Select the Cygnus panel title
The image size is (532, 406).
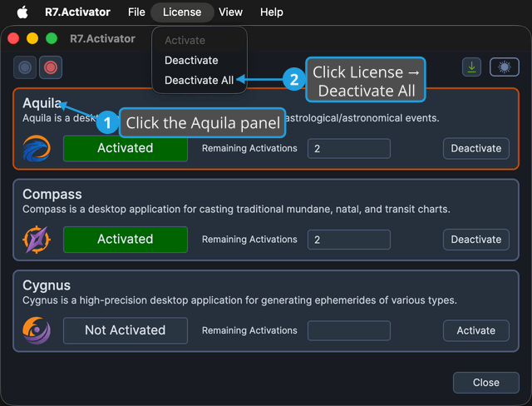point(47,285)
